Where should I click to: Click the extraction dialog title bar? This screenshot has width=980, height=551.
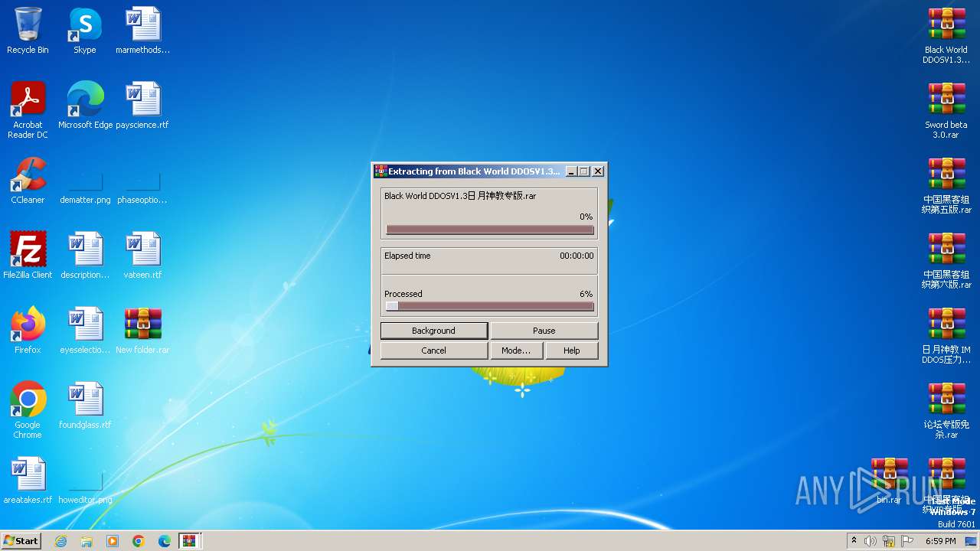pyautogui.click(x=474, y=171)
